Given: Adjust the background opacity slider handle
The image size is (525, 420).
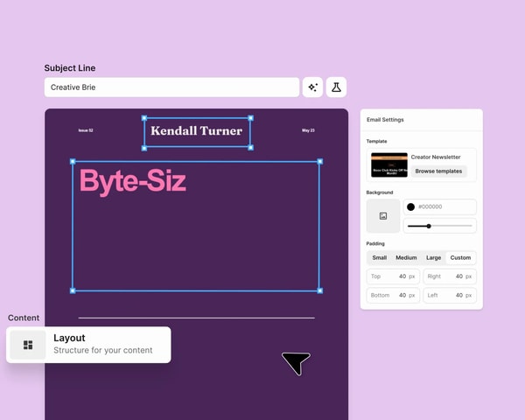Looking at the screenshot, I should (x=429, y=226).
